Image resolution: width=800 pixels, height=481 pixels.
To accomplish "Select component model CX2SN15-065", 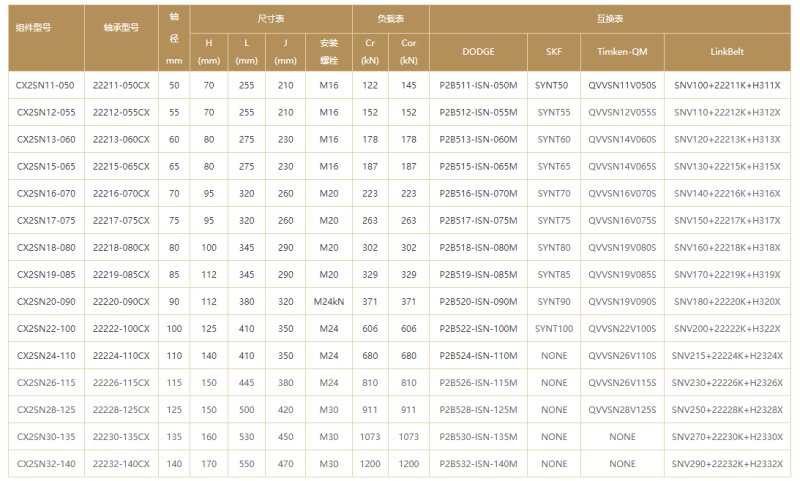I will 46,166.
